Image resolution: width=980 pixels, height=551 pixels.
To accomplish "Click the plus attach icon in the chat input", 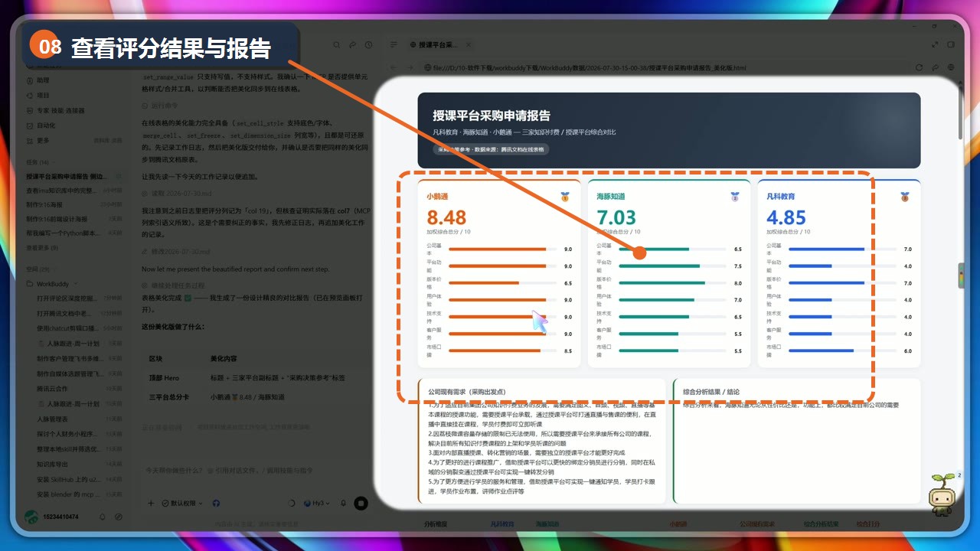I will pyautogui.click(x=151, y=503).
